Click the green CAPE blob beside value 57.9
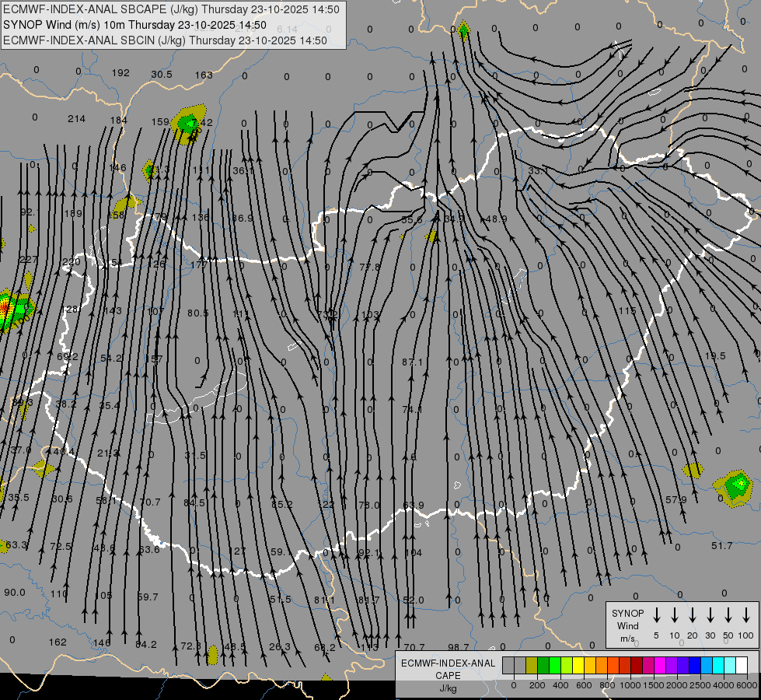Image resolution: width=761 pixels, height=700 pixels. point(736,487)
